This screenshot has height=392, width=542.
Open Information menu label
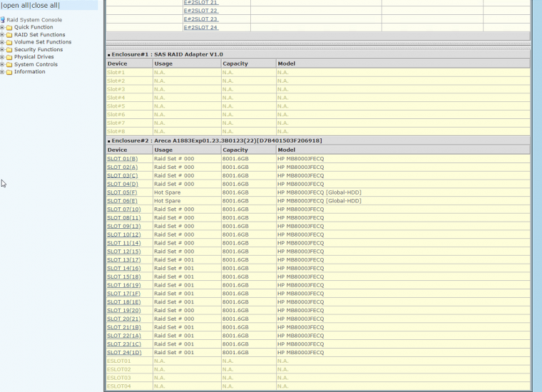(29, 71)
